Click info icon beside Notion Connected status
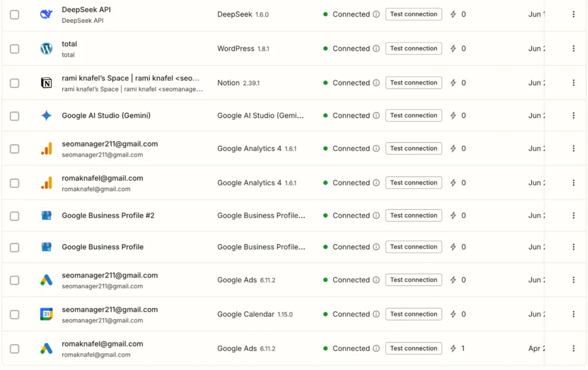Image resolution: width=588 pixels, height=370 pixels. pyautogui.click(x=376, y=83)
